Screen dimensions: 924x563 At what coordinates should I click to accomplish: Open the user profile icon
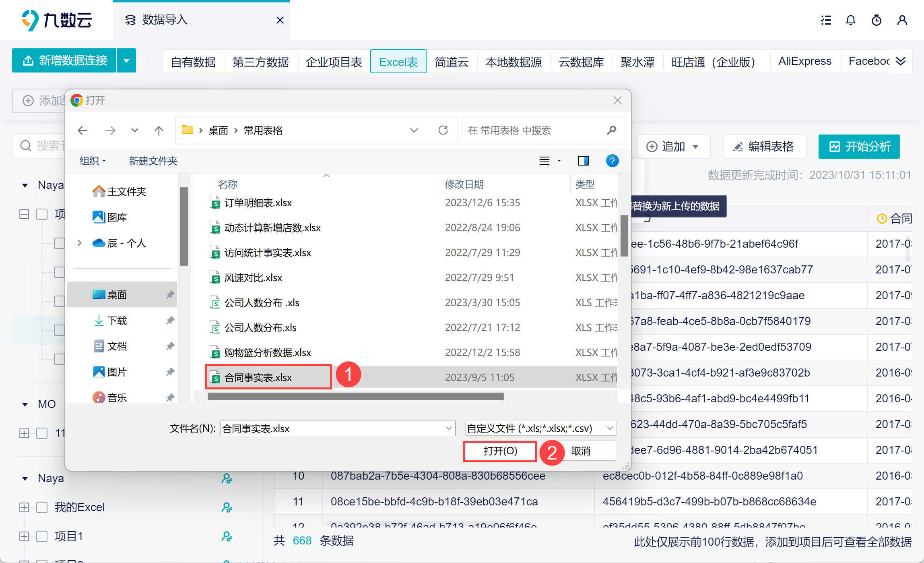tap(902, 20)
